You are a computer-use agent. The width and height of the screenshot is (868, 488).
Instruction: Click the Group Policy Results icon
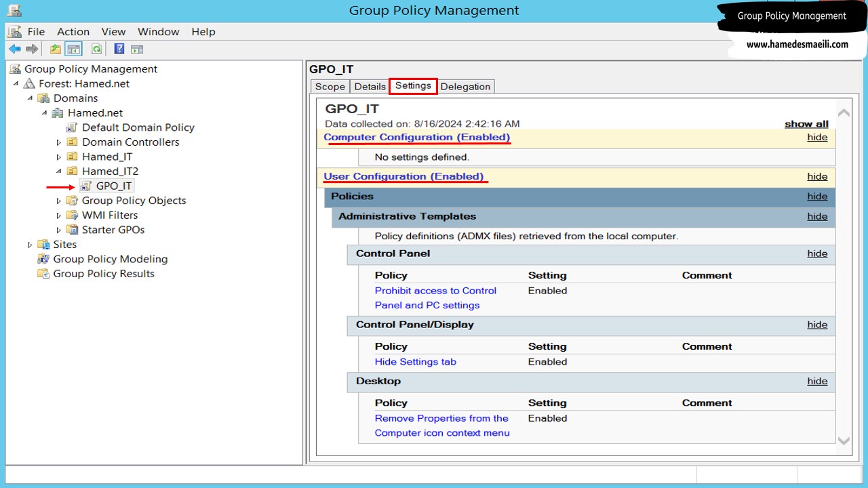point(44,273)
